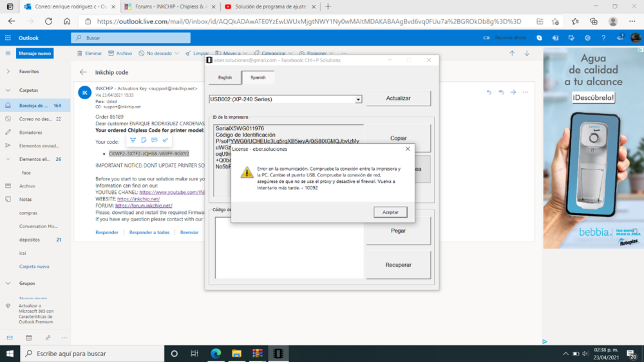Switch to the Spanish tab

point(258,77)
